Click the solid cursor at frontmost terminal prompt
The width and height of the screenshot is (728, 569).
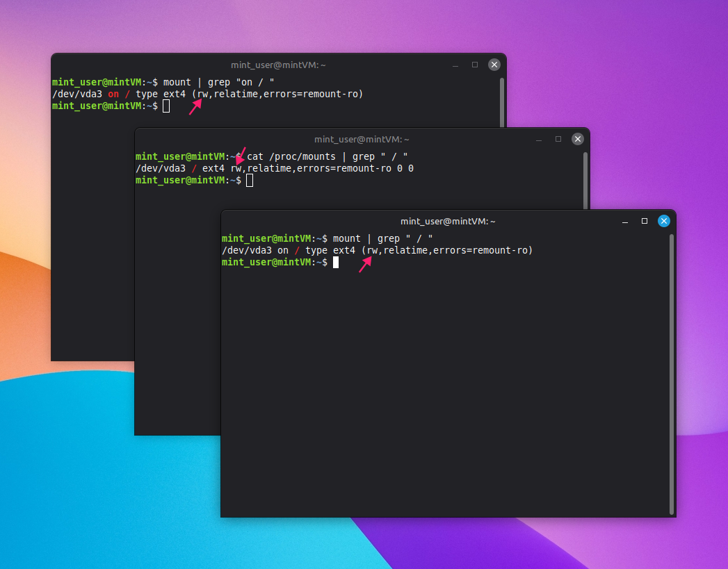coord(336,263)
